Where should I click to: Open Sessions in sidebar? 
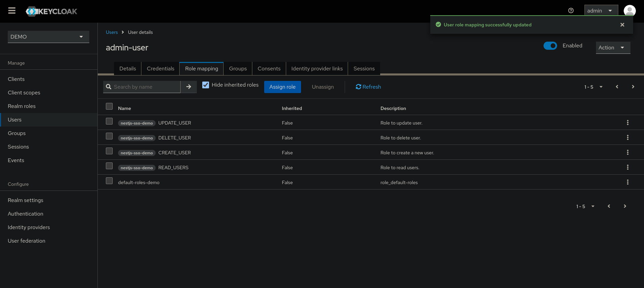click(49, 147)
